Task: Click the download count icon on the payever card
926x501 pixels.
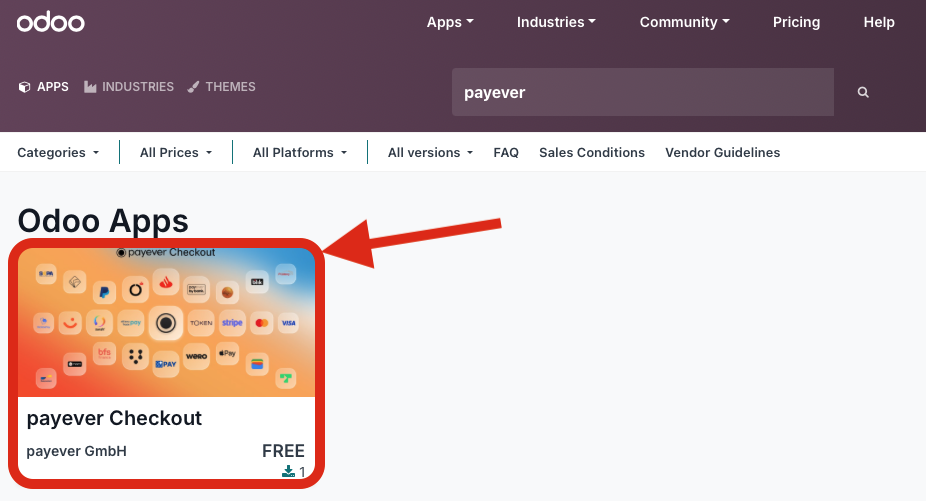Action: 288,471
